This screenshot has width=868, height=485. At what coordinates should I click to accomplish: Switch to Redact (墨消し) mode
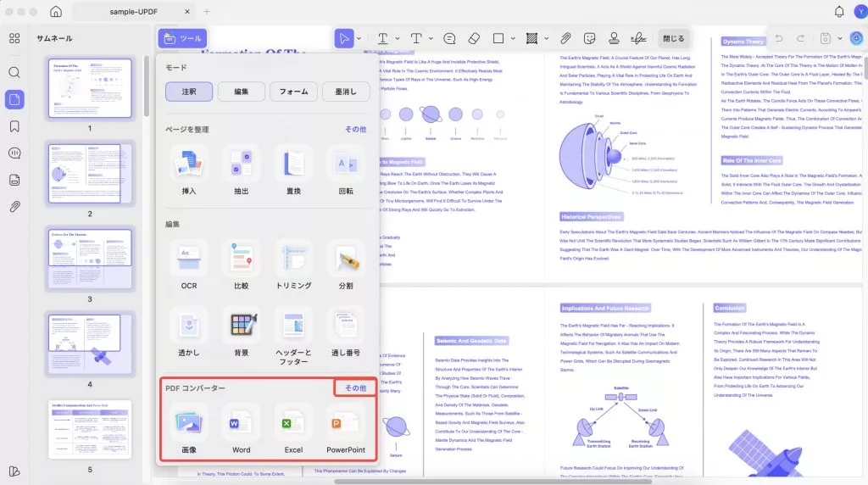tap(346, 92)
